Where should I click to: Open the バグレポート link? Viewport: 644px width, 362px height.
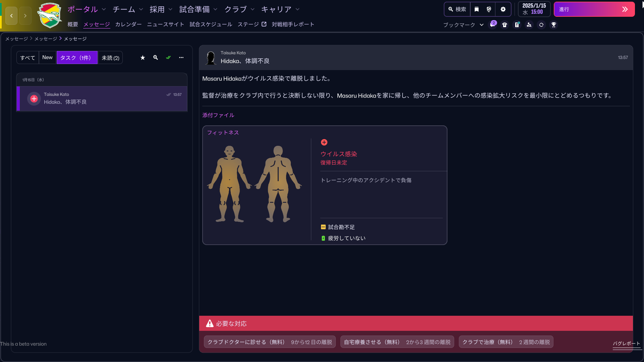coord(627,344)
